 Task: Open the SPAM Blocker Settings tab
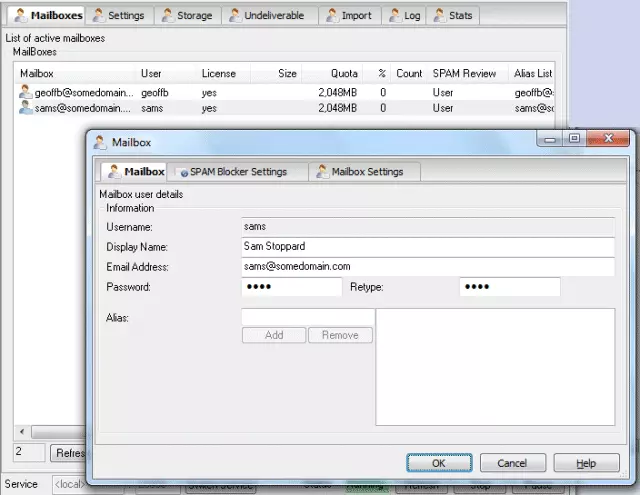point(237,172)
